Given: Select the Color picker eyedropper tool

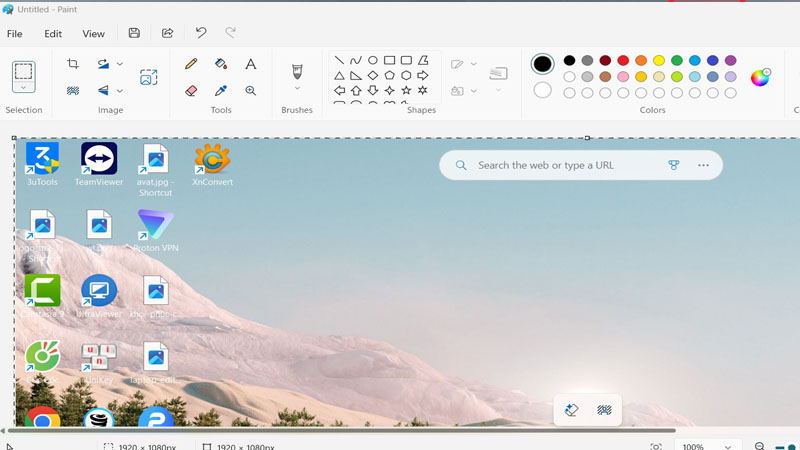Looking at the screenshot, I should point(221,90).
